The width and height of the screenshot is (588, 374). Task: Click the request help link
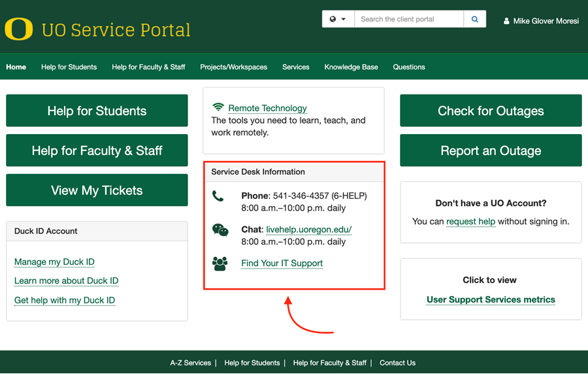(470, 221)
